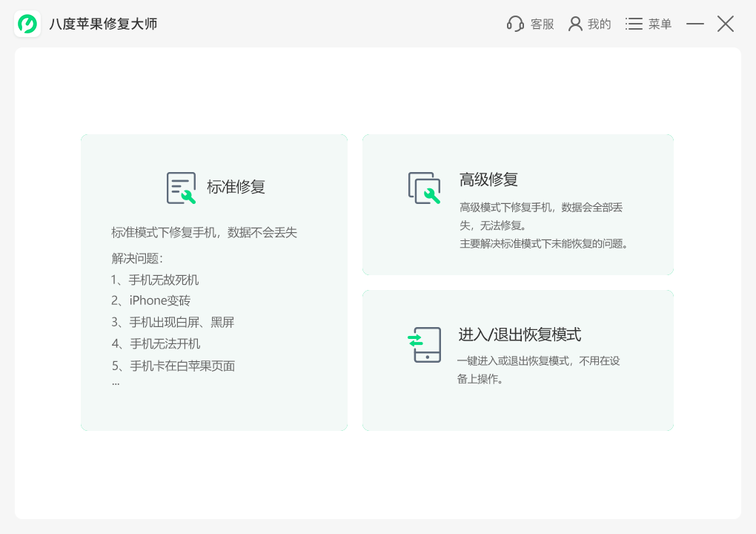Click text 标准模式下修复手机，数据不会丢失
Screen dimensions: 756x534
point(204,232)
